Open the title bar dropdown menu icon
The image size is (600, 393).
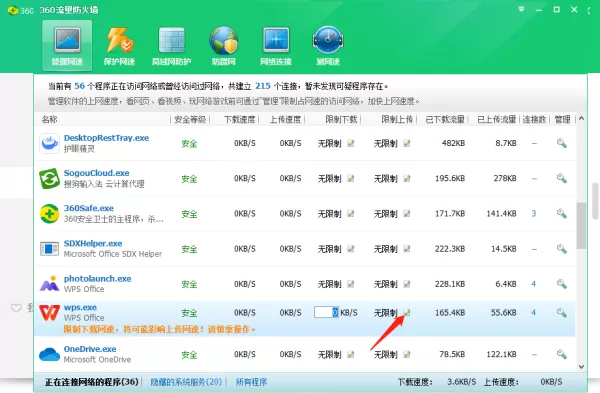point(521,9)
